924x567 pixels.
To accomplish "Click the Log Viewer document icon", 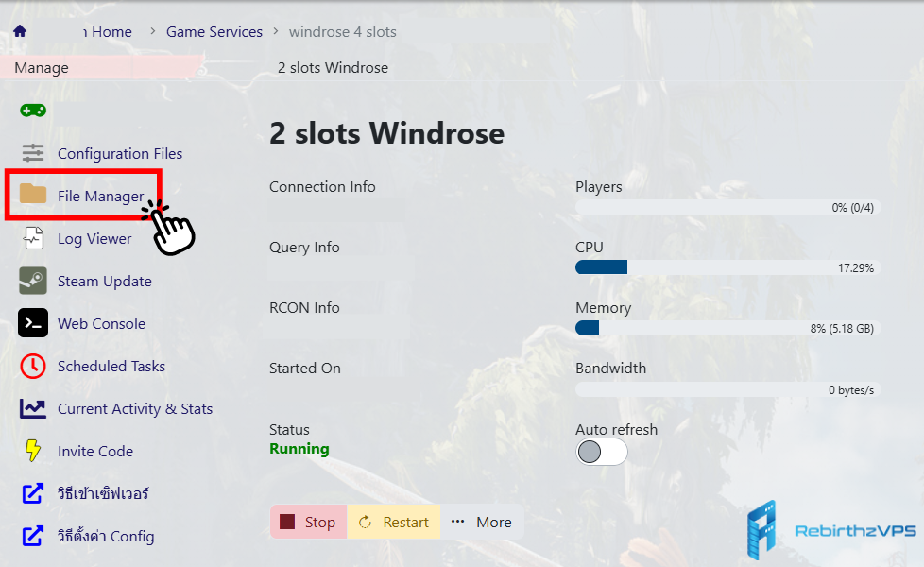I will tap(33, 238).
